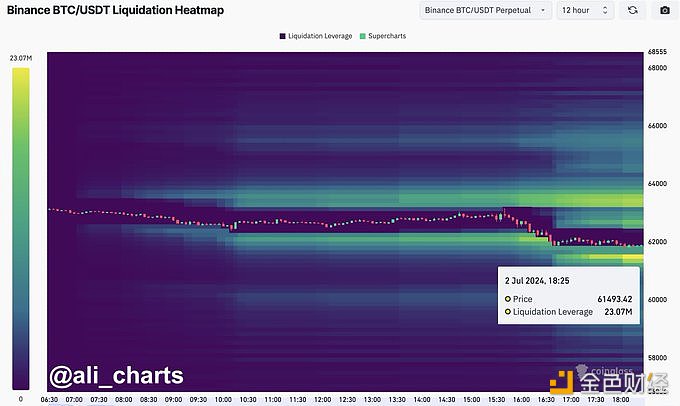Click the 68000 price axis label
680x406 pixels.
pos(657,68)
